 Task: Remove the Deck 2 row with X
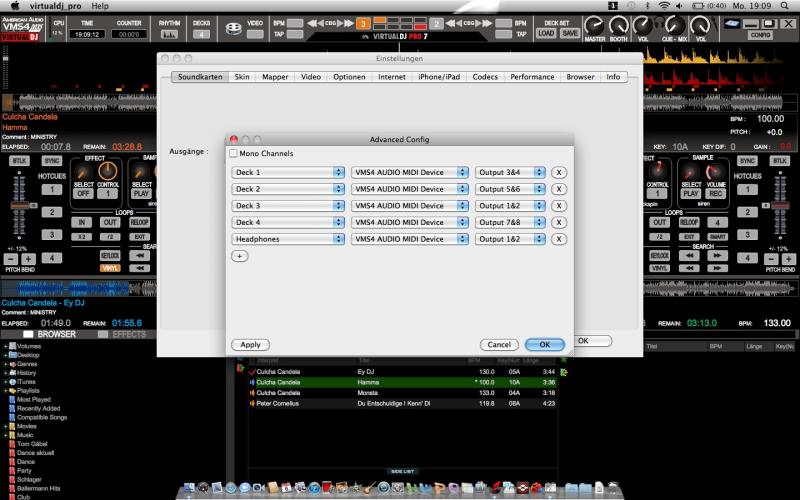pos(559,189)
